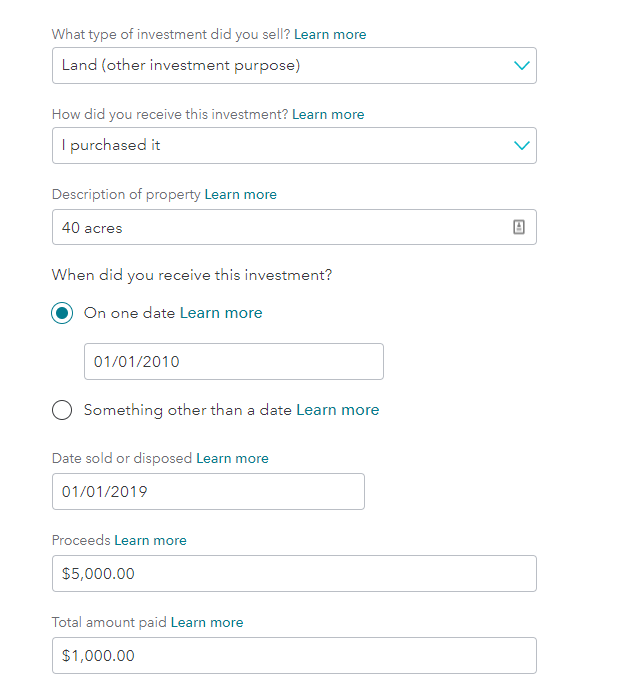Open Learn more beside 'Something other than a date'
Image resolution: width=618 pixels, height=694 pixels.
(x=338, y=410)
